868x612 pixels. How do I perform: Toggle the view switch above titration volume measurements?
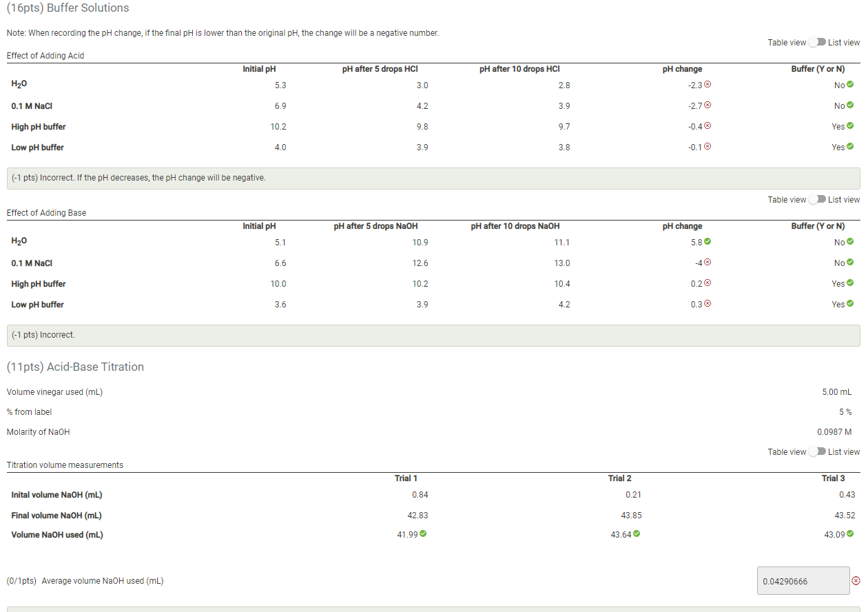tap(818, 451)
